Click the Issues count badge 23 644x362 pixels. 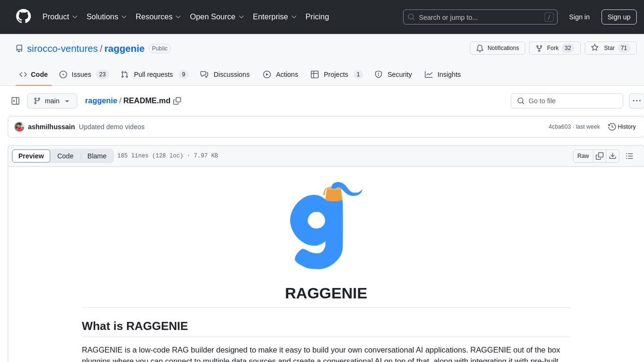click(x=102, y=74)
